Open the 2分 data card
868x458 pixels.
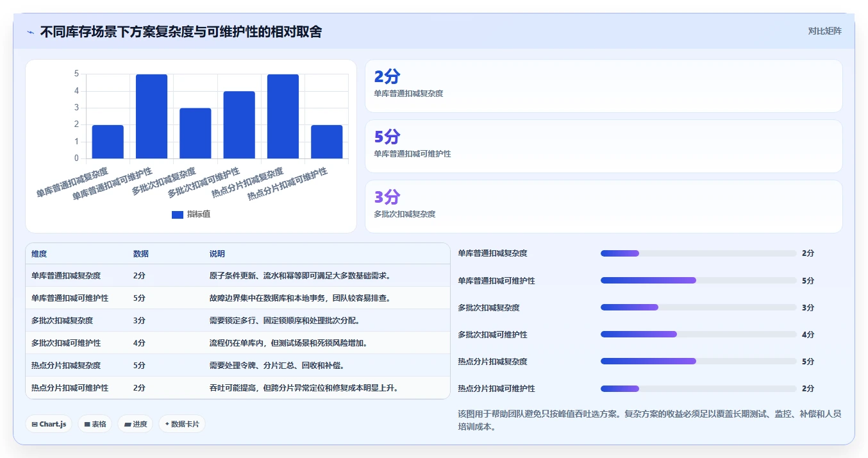pyautogui.click(x=603, y=86)
